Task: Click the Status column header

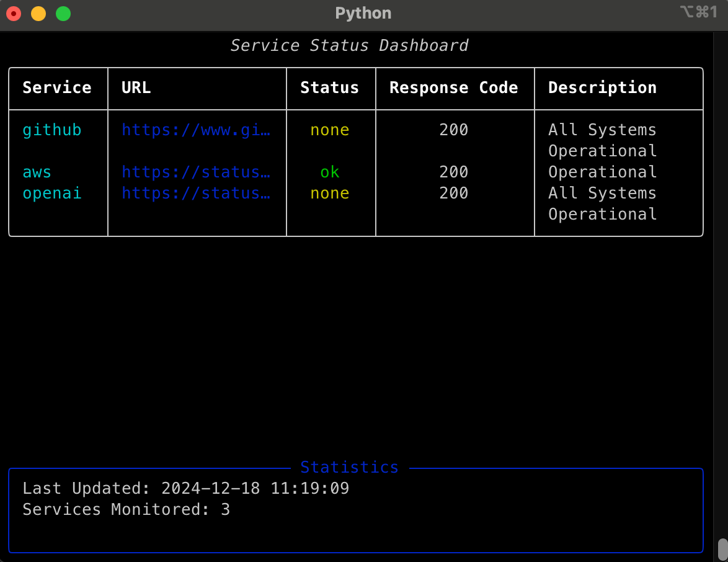Action: (x=330, y=88)
